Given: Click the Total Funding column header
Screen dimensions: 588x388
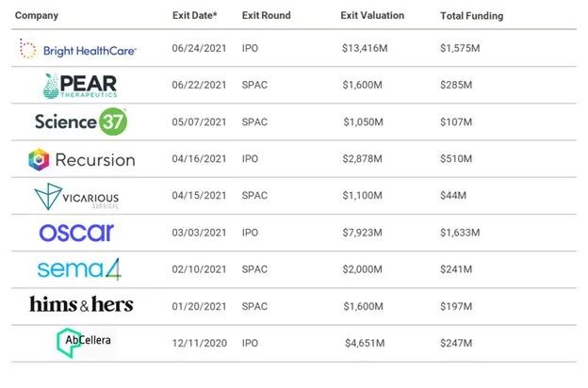Looking at the screenshot, I should tap(471, 16).
